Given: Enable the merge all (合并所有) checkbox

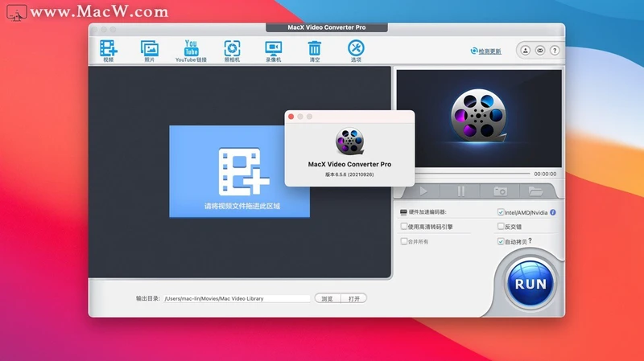Looking at the screenshot, I should 404,241.
